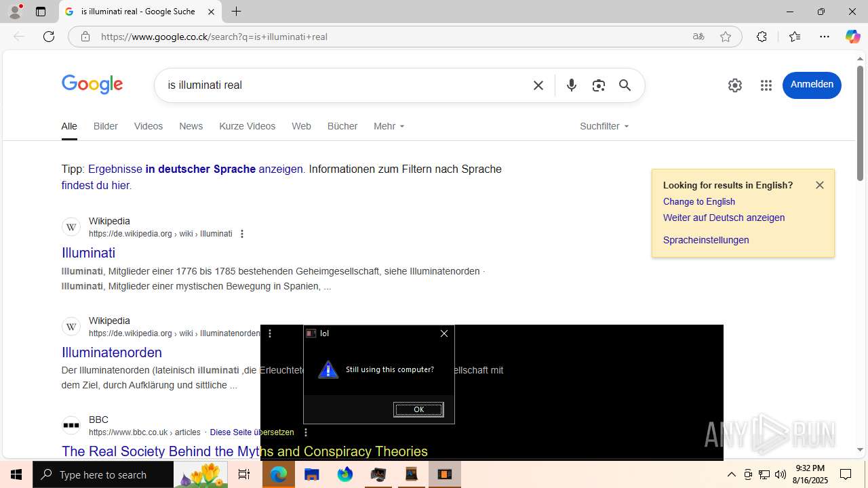Open options for the BBC result

pyautogui.click(x=306, y=432)
